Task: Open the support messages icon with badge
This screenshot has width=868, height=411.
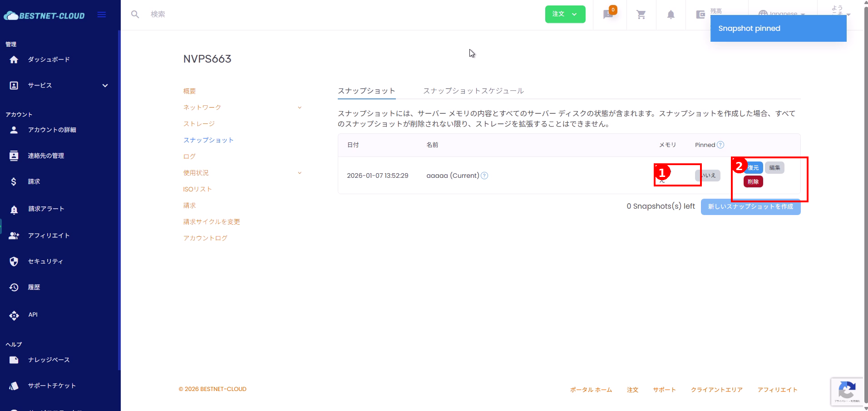Action: click(608, 15)
